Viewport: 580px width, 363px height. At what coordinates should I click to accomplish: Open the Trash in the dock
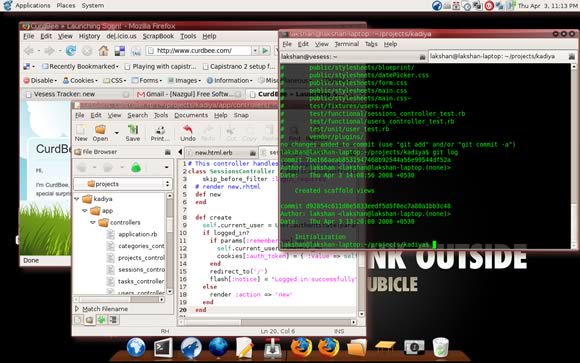coord(441,347)
